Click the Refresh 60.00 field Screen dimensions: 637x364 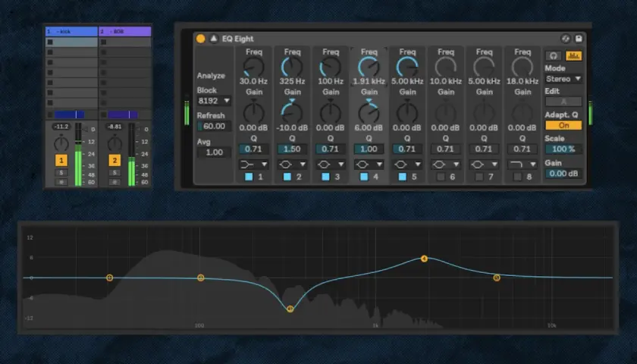pyautogui.click(x=214, y=126)
